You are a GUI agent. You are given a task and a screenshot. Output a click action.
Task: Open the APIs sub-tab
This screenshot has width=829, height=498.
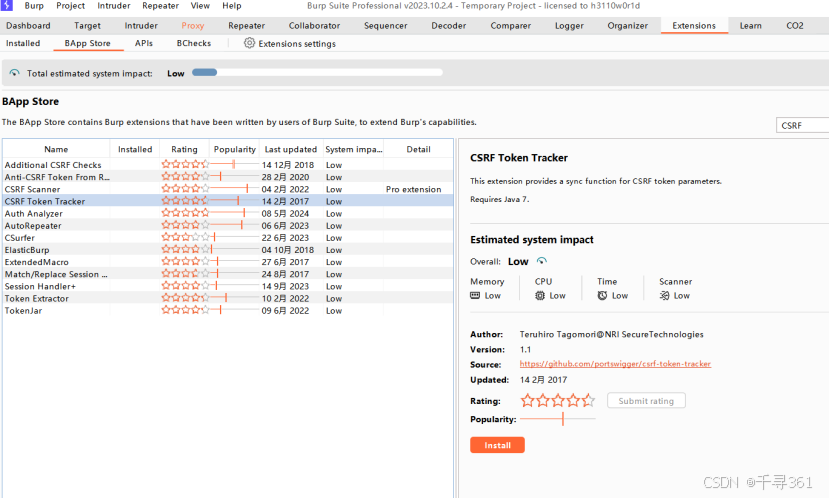[x=143, y=43]
